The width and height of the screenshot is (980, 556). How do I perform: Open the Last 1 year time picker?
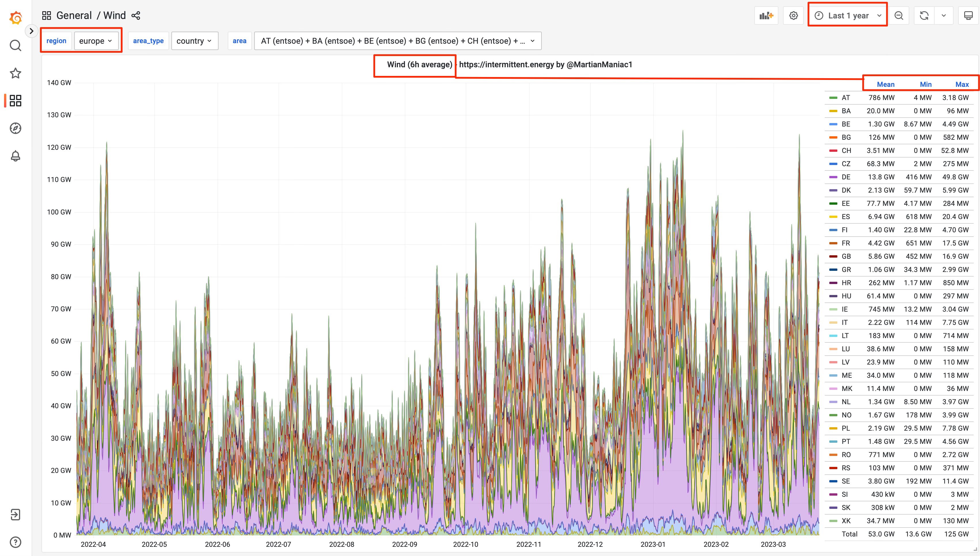(x=847, y=16)
